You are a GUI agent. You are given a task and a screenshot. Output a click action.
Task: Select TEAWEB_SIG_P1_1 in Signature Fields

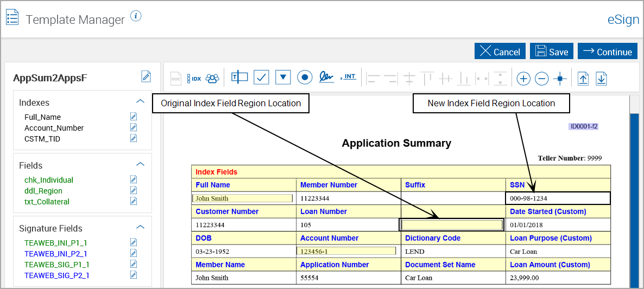click(x=57, y=265)
